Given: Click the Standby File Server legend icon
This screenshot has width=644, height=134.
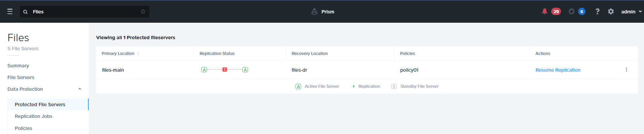Looking at the screenshot, I should point(394,86).
